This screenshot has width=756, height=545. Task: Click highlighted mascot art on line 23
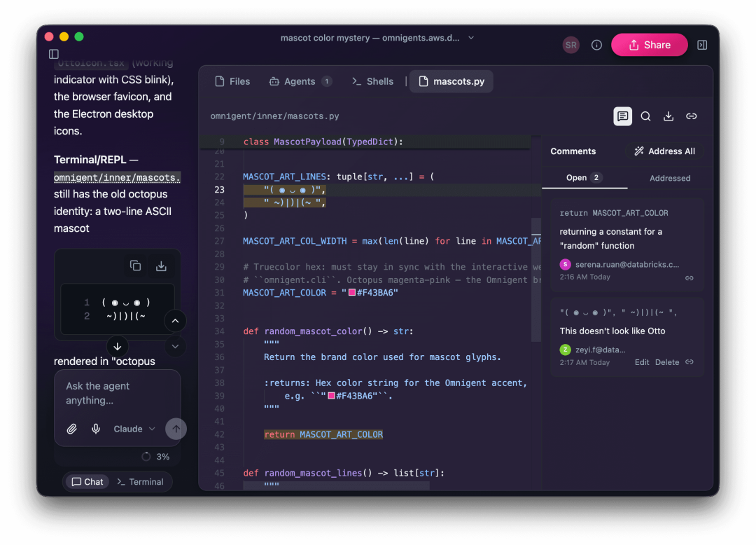point(295,190)
